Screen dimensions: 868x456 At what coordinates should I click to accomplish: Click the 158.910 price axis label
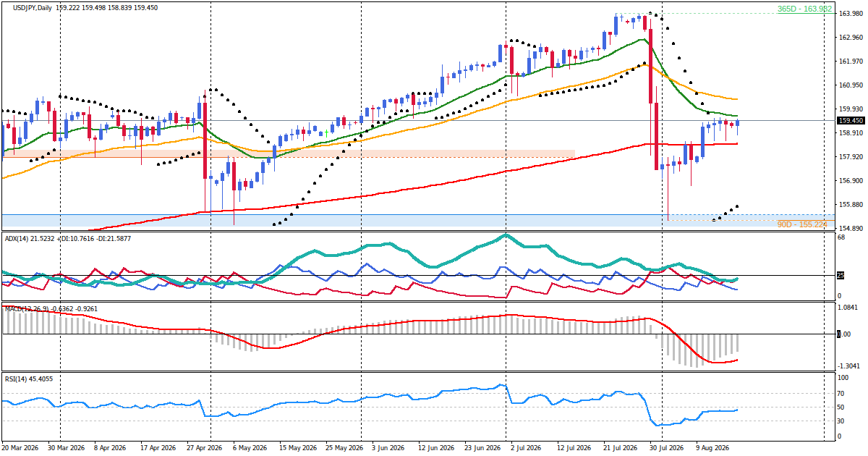pyautogui.click(x=851, y=133)
